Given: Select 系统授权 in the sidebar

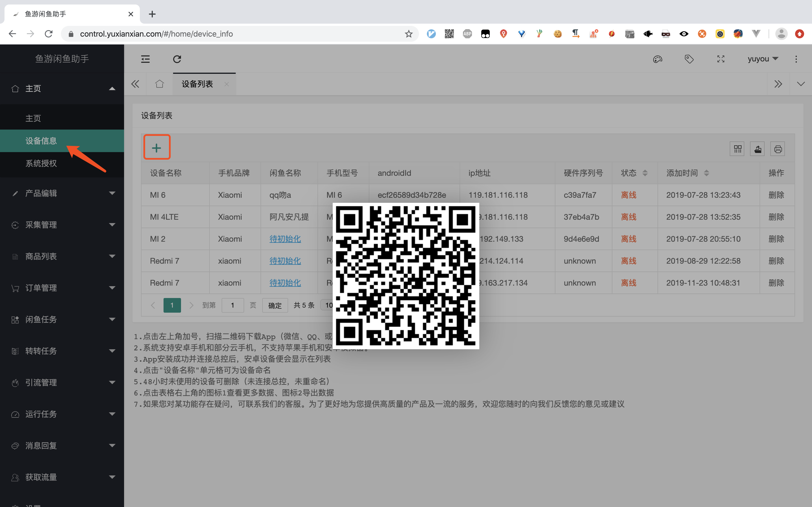Looking at the screenshot, I should coord(41,163).
